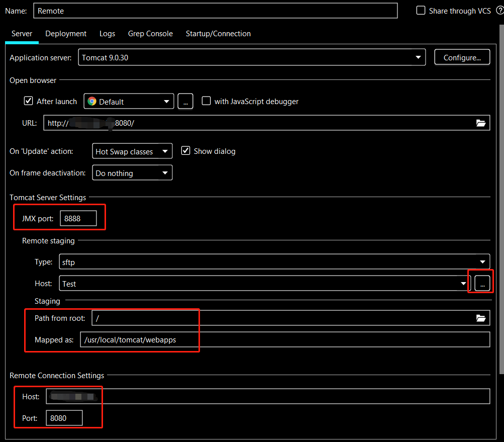Open the On 'Update' action dropdown
504x442 pixels.
(132, 151)
